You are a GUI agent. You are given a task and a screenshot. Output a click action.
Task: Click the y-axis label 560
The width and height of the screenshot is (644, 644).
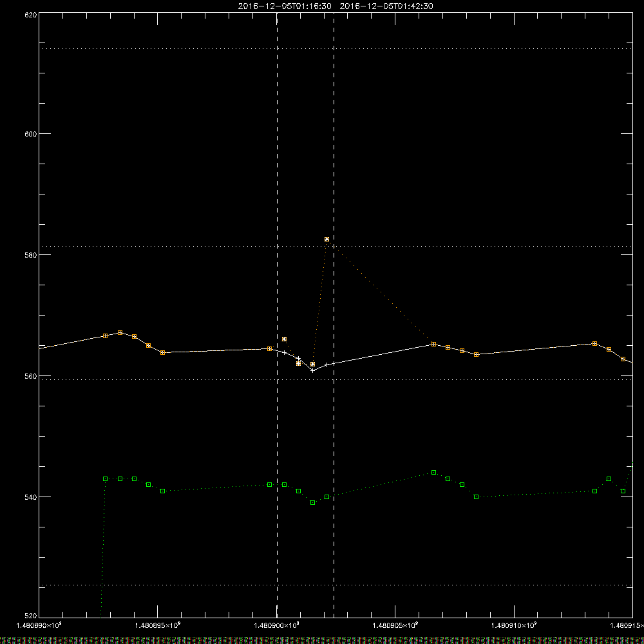point(31,376)
